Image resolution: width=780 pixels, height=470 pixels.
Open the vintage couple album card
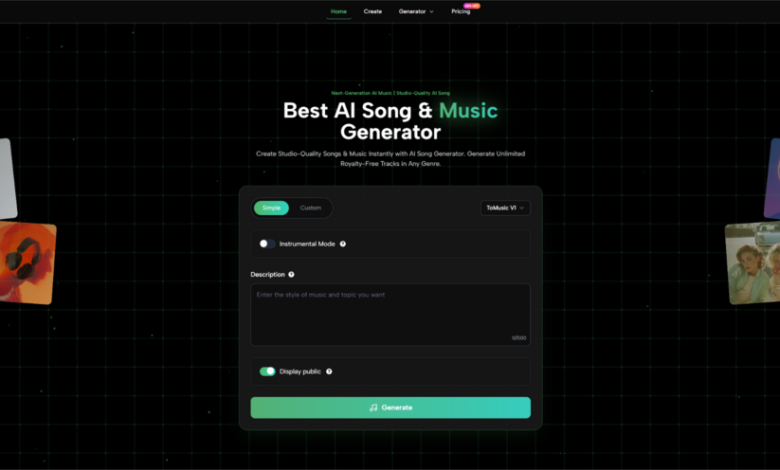(754, 263)
